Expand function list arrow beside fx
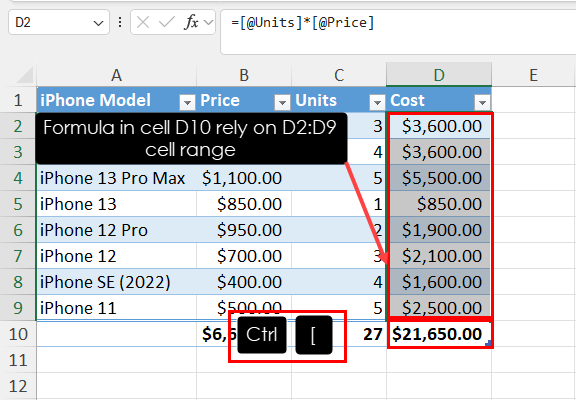The height and width of the screenshot is (400, 576). pyautogui.click(x=208, y=22)
